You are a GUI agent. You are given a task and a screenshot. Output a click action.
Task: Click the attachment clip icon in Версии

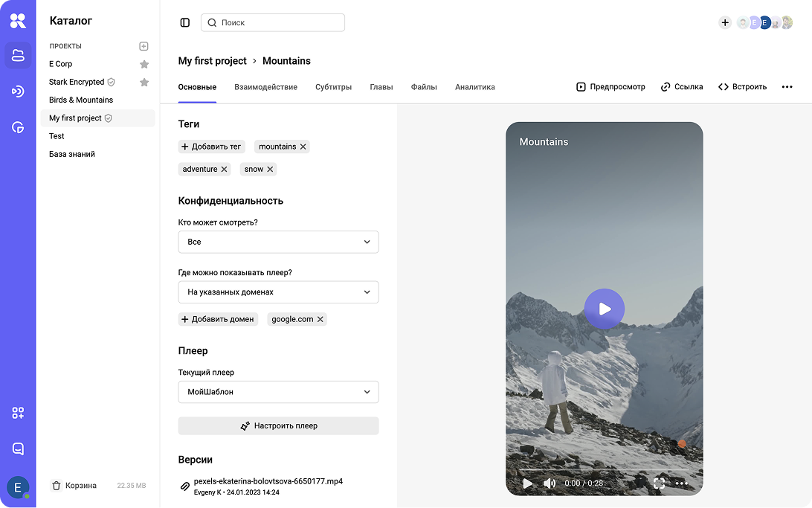click(184, 486)
